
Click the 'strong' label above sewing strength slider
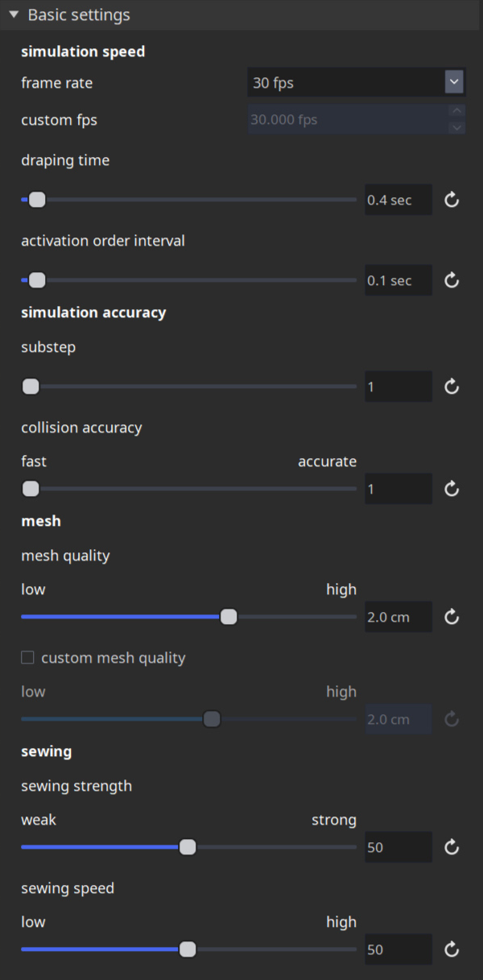pos(334,820)
